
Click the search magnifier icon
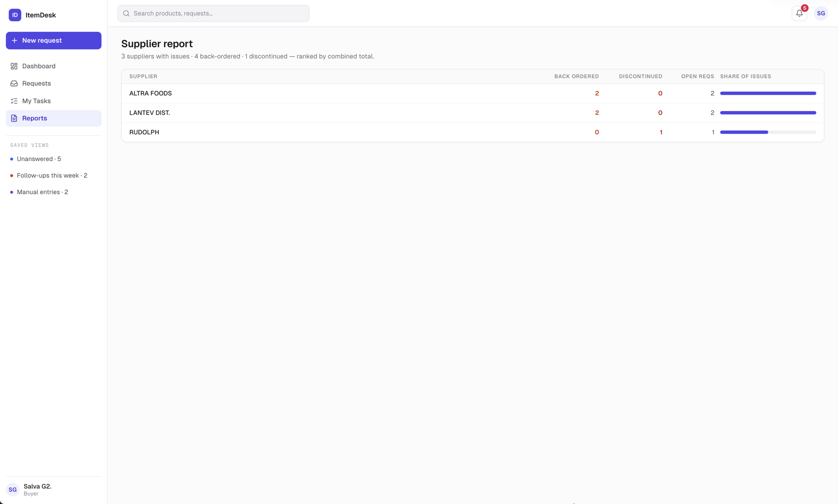pos(126,13)
